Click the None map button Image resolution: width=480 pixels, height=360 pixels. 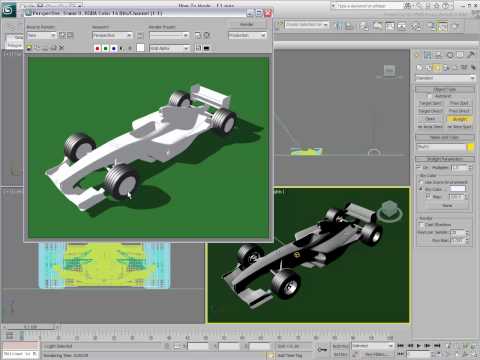[x=447, y=206]
